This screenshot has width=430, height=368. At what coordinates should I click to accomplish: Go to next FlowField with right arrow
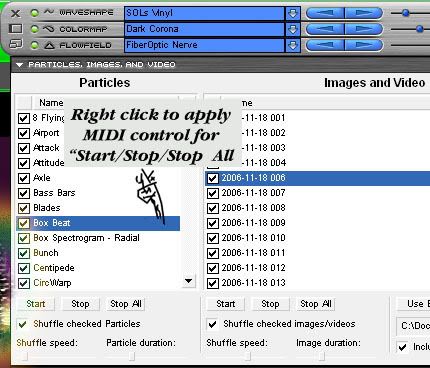tap(364, 45)
